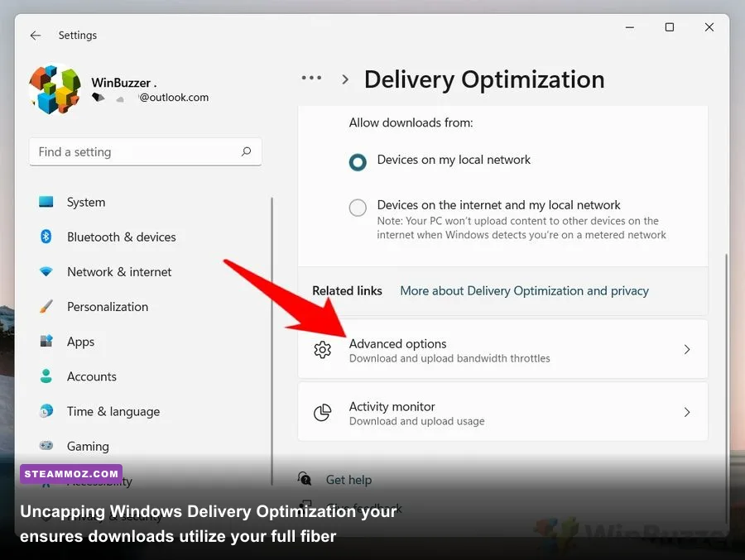The width and height of the screenshot is (745, 560).
Task: Select the Network & internet label
Action: [119, 271]
